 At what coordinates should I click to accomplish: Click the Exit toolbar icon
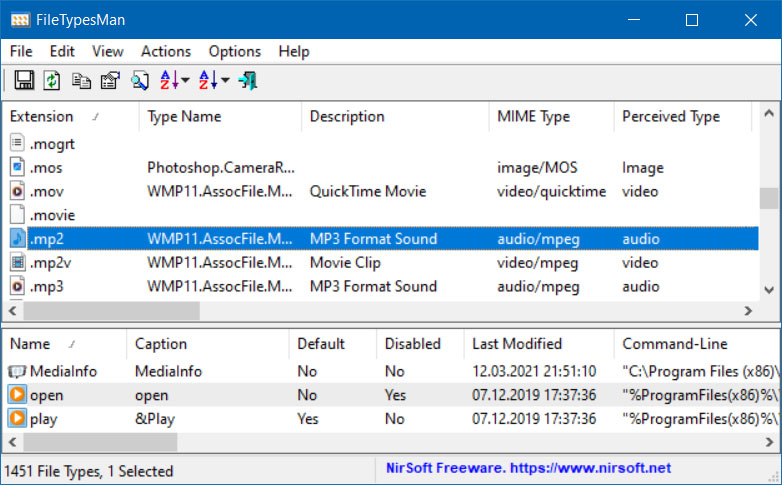[248, 80]
